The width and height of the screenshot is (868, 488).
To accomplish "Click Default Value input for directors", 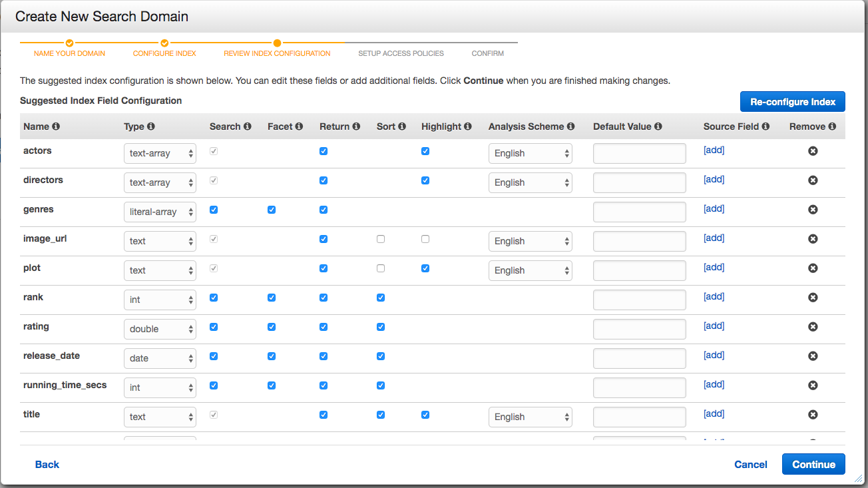I will pos(639,182).
